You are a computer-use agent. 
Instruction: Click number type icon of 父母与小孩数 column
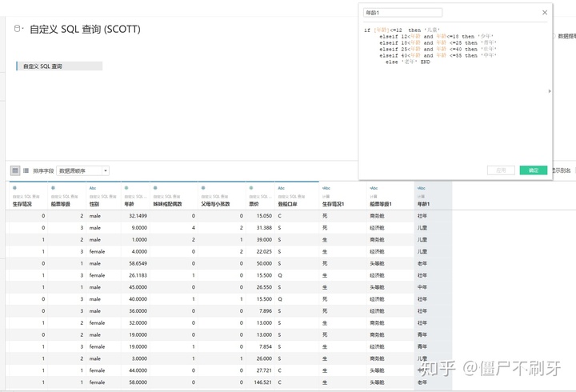[203, 188]
